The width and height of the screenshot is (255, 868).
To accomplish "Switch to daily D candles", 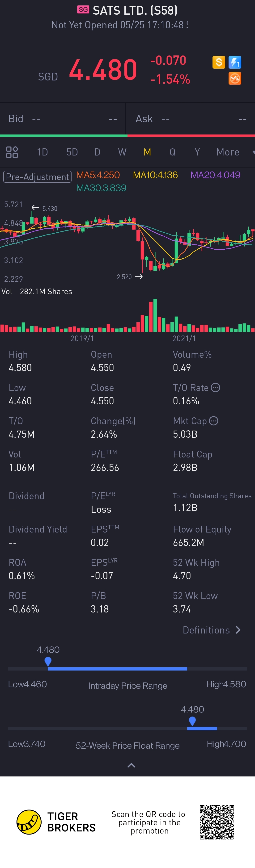I will click(97, 152).
